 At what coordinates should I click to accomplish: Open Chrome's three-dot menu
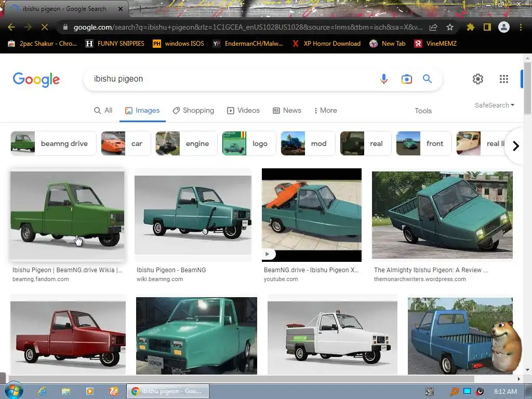[x=521, y=27]
